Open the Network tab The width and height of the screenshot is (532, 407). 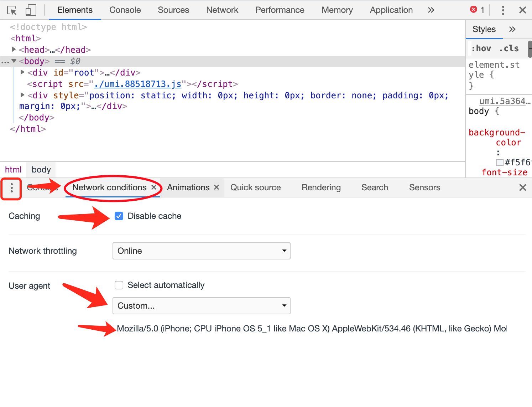222,10
